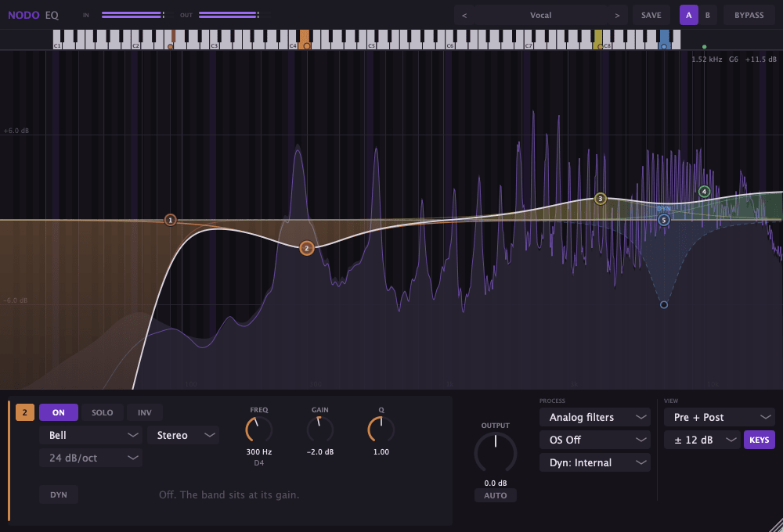This screenshot has width=783, height=532.
Task: Select EQ band node 1 on the curve
Action: [x=170, y=220]
